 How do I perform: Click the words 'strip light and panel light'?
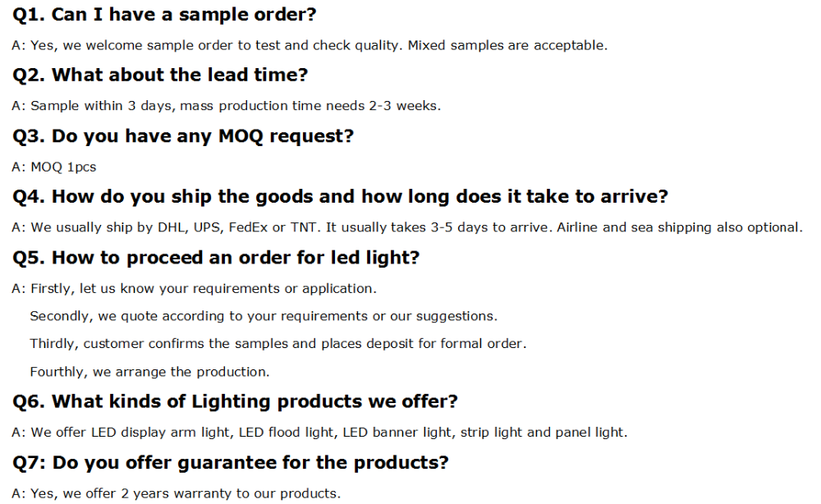tap(544, 432)
